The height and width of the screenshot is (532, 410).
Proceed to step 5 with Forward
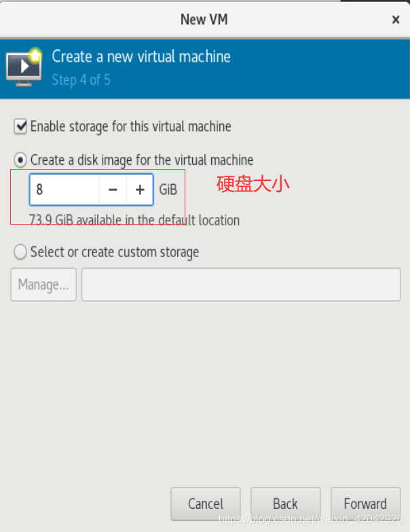[x=365, y=503]
